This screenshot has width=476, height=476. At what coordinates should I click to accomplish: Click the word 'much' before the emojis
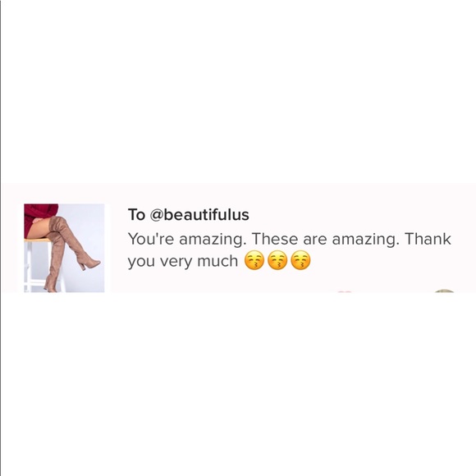point(217,261)
